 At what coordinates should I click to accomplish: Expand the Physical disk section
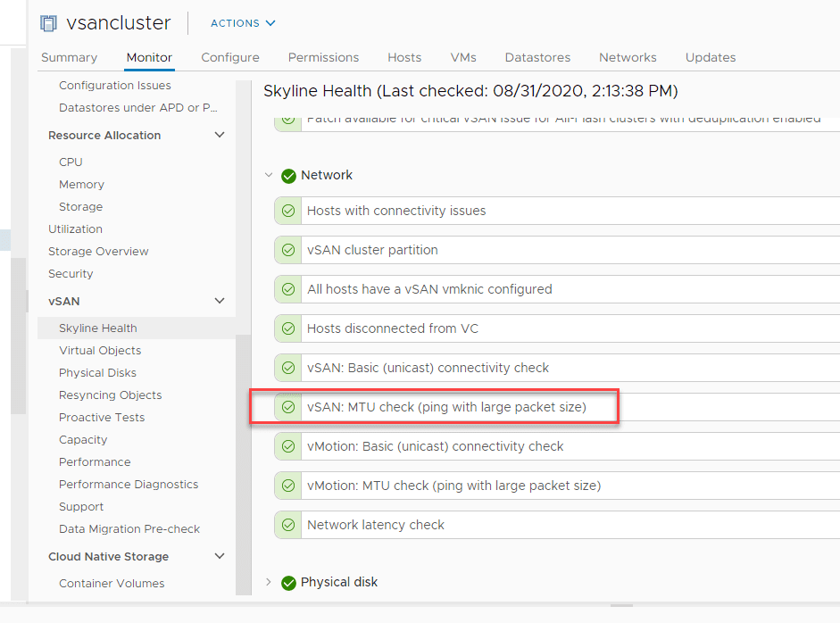coord(269,583)
